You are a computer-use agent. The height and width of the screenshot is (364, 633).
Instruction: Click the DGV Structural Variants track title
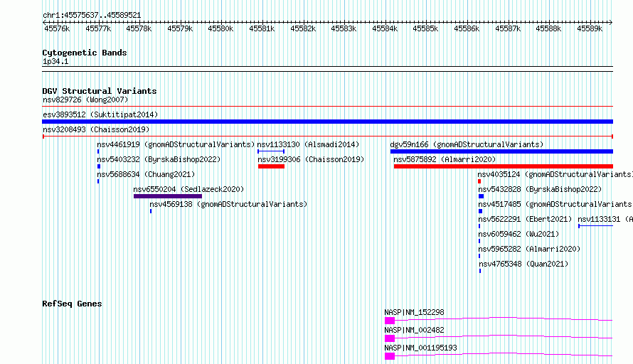(100, 91)
